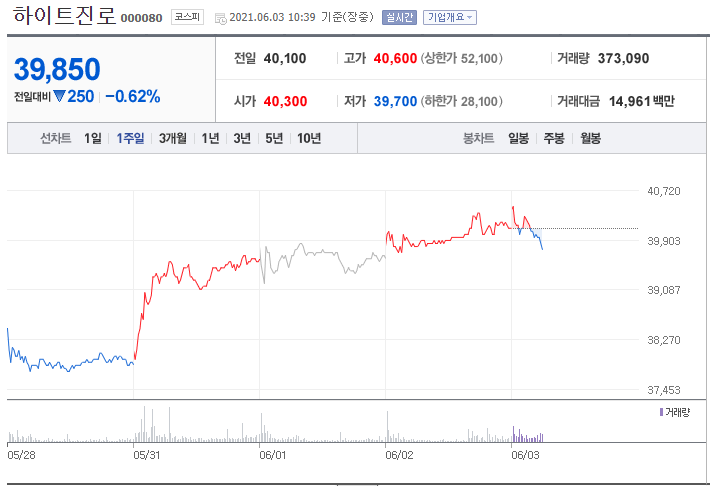Select the 3년 line chart tab
Viewport: 710px width, 486px height.
coord(242,138)
